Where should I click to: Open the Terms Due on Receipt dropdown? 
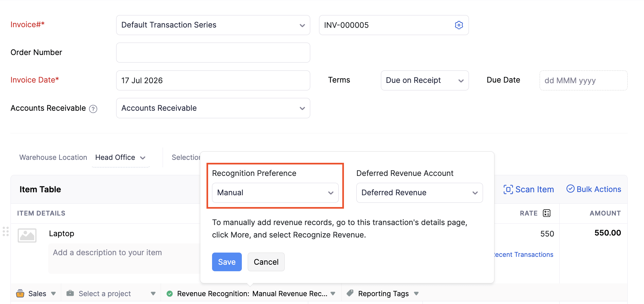tap(424, 80)
